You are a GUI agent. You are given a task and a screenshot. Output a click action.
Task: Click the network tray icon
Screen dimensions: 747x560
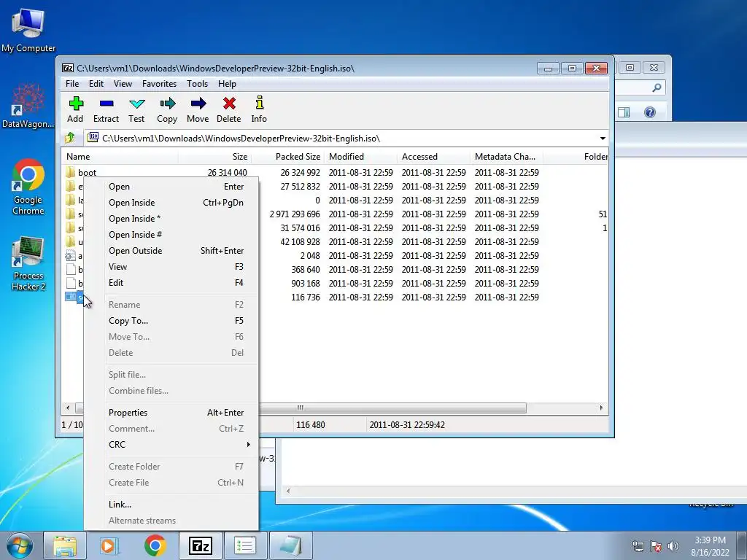pos(638,545)
